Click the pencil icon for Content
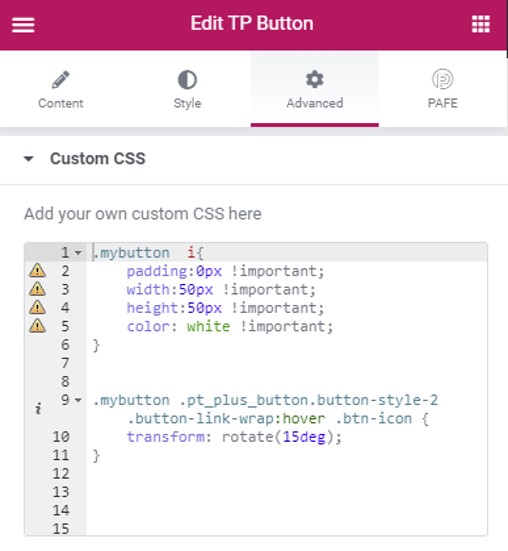Screen dimensions: 508x551 click(61, 79)
